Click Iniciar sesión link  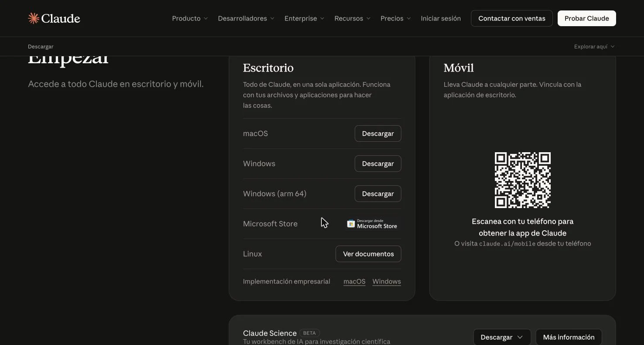pyautogui.click(x=441, y=18)
